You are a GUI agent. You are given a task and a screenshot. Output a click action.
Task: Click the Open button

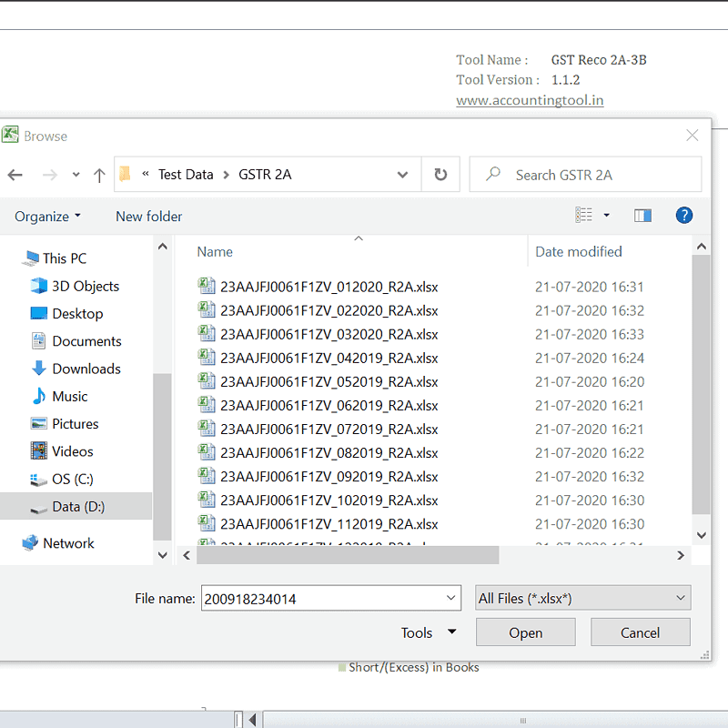(525, 632)
